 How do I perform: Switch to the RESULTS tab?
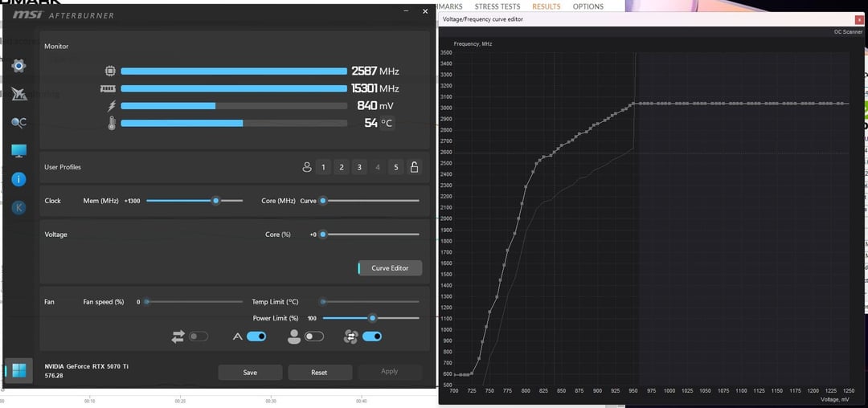pos(547,6)
